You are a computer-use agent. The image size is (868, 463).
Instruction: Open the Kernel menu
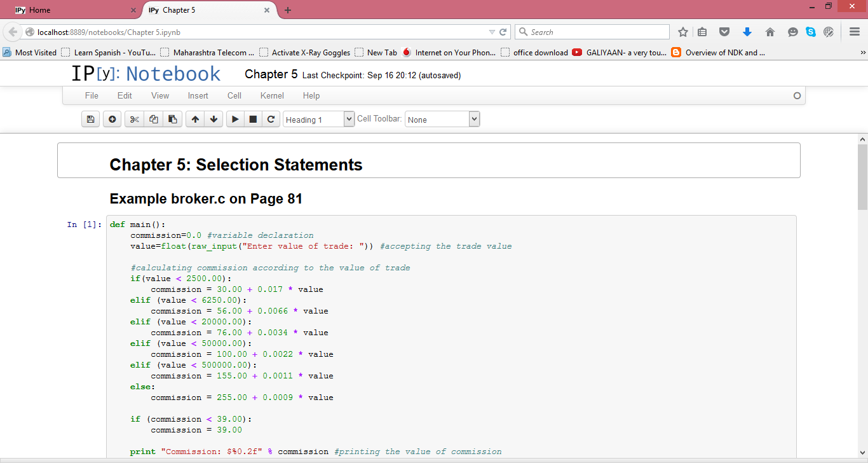(x=272, y=95)
